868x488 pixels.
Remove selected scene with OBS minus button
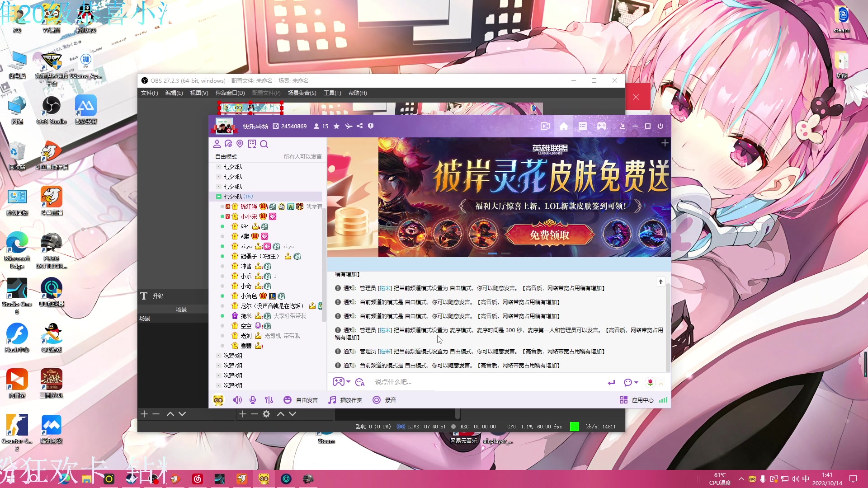[156, 414]
